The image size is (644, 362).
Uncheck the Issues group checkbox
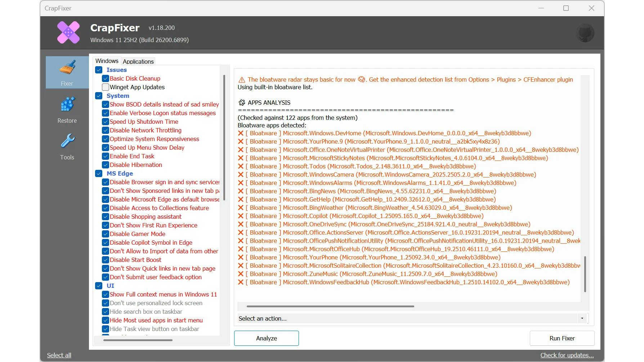tap(99, 70)
